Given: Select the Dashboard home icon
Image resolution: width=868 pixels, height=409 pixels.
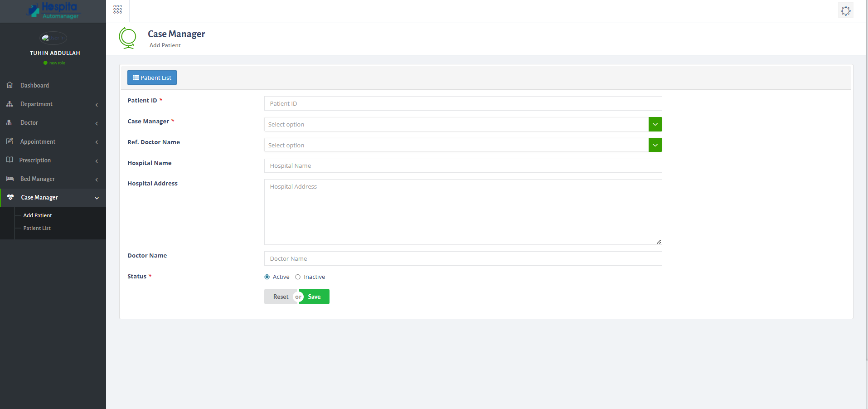Looking at the screenshot, I should coord(10,85).
